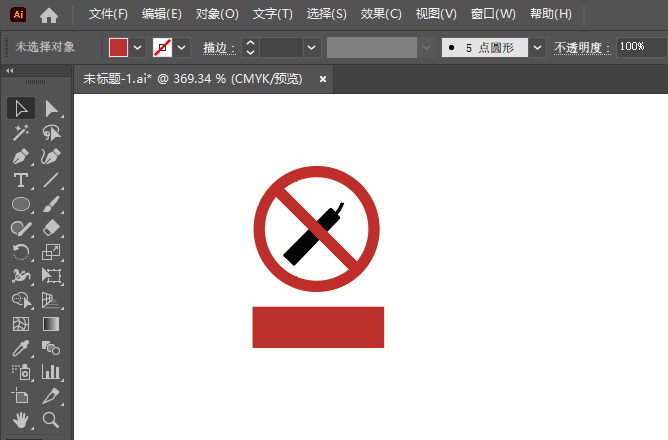
Task: Open the 文件(F) menu
Action: click(108, 14)
